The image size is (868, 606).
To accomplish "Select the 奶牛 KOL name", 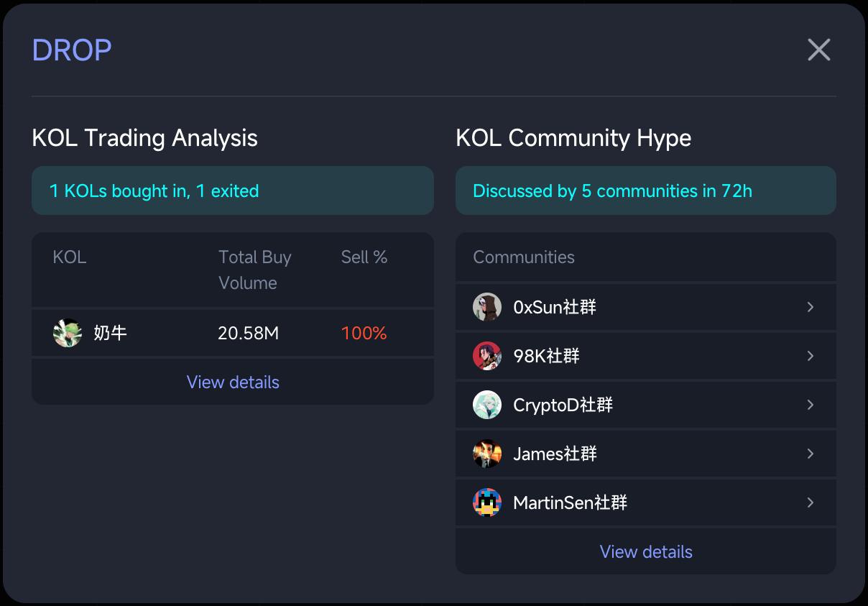I will click(110, 333).
